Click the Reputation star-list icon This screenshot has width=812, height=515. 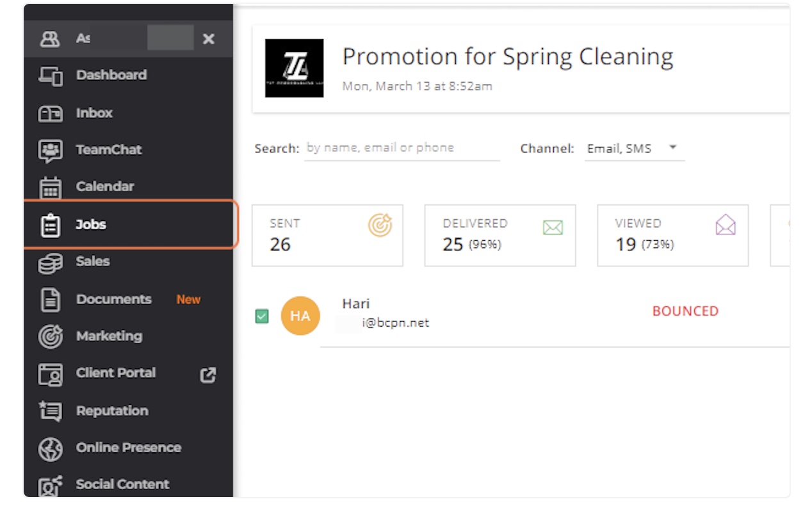pos(51,411)
